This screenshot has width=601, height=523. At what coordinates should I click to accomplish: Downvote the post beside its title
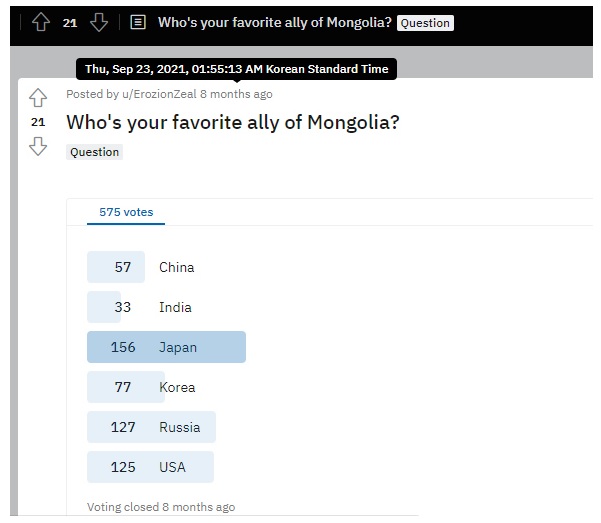pyautogui.click(x=38, y=146)
